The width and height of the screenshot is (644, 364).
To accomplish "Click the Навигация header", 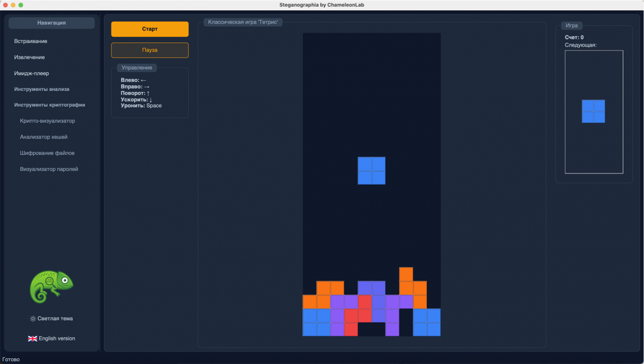I will [52, 23].
